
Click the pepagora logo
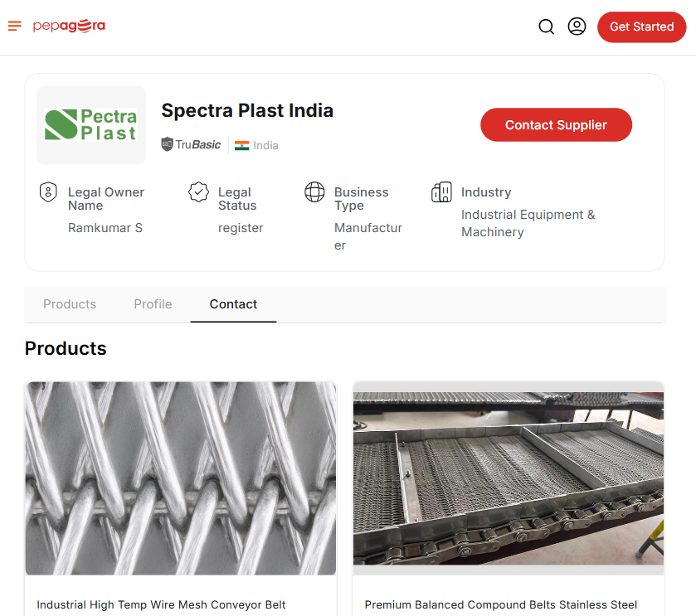click(69, 27)
